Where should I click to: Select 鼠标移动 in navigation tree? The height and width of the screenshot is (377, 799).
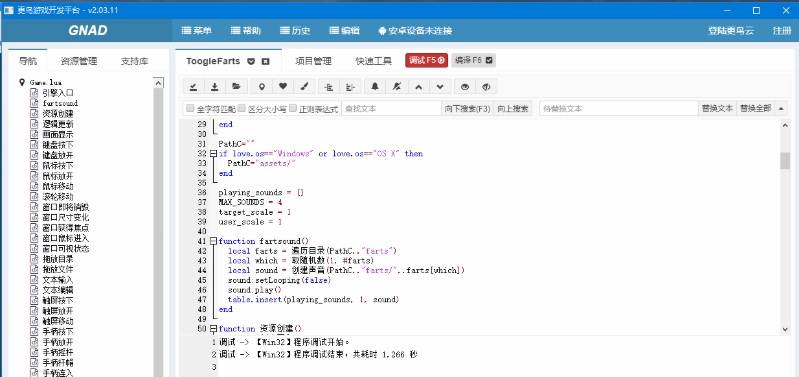point(58,186)
